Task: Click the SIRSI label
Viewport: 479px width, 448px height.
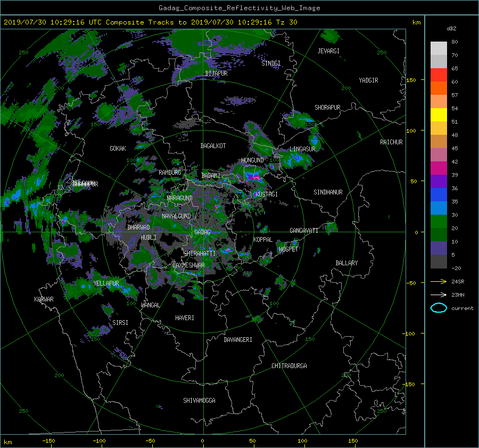Action: tap(120, 323)
